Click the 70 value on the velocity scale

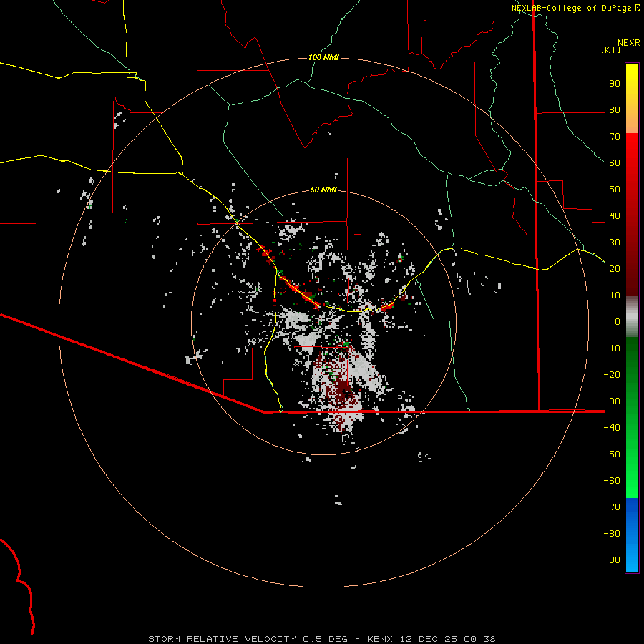point(615,137)
